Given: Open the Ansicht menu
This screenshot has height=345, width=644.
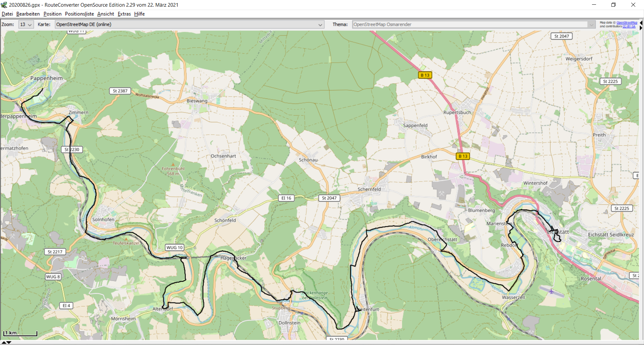Looking at the screenshot, I should (x=105, y=14).
